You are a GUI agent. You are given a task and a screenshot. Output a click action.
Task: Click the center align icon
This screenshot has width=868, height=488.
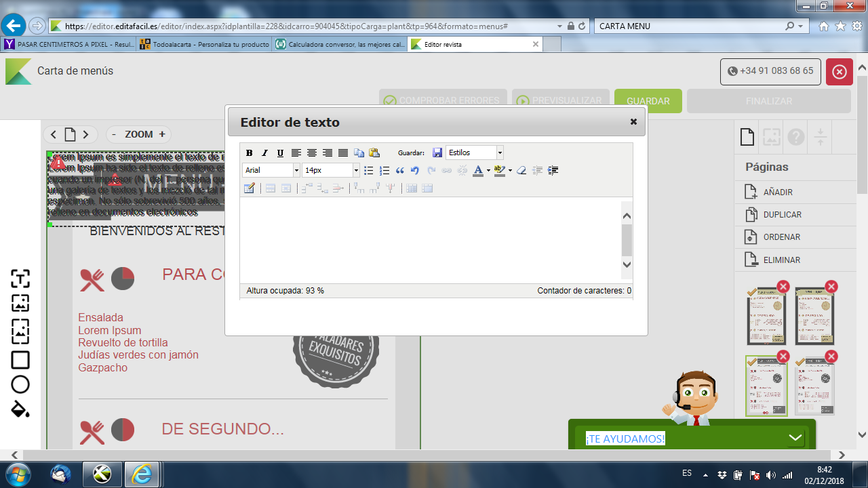[x=312, y=153]
